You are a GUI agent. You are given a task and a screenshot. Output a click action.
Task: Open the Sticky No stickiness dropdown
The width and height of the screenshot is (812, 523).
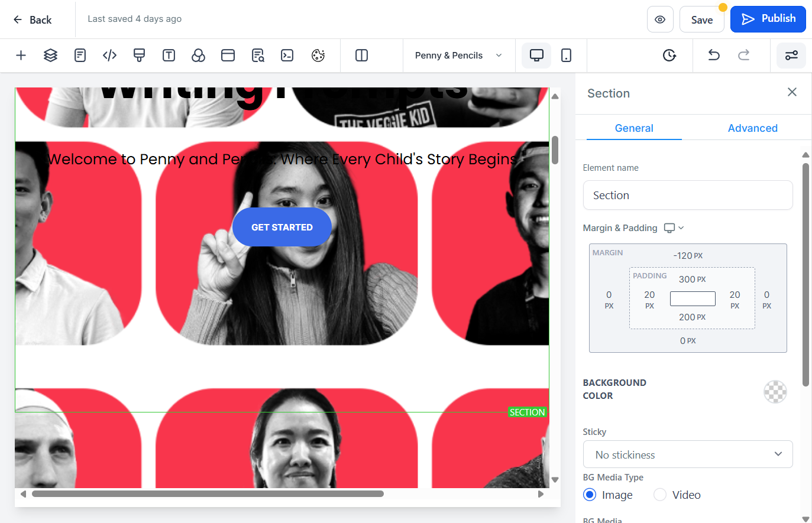(x=688, y=454)
